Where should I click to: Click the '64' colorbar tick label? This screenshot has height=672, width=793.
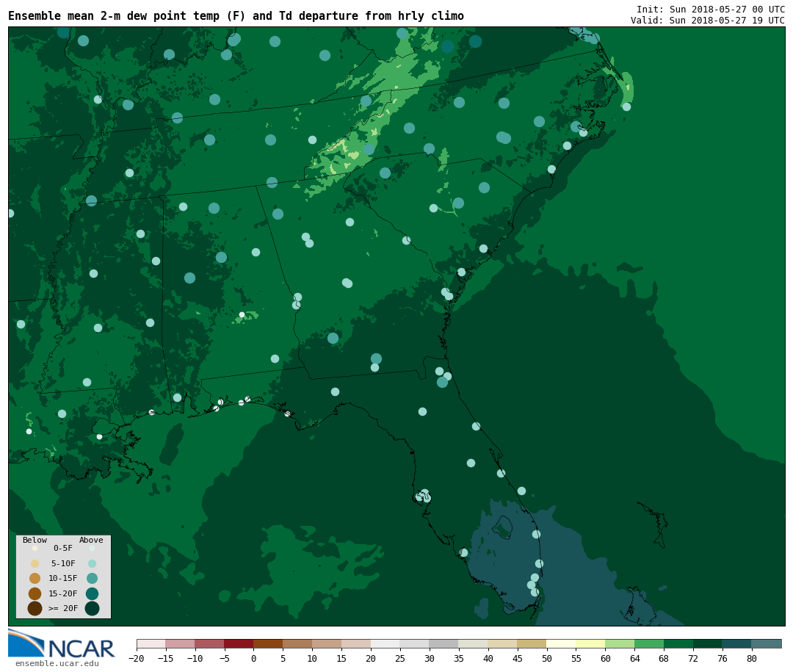click(634, 658)
